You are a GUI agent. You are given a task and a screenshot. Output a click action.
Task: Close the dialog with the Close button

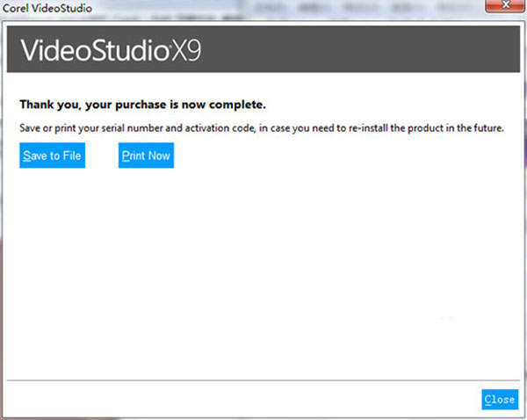(x=499, y=399)
